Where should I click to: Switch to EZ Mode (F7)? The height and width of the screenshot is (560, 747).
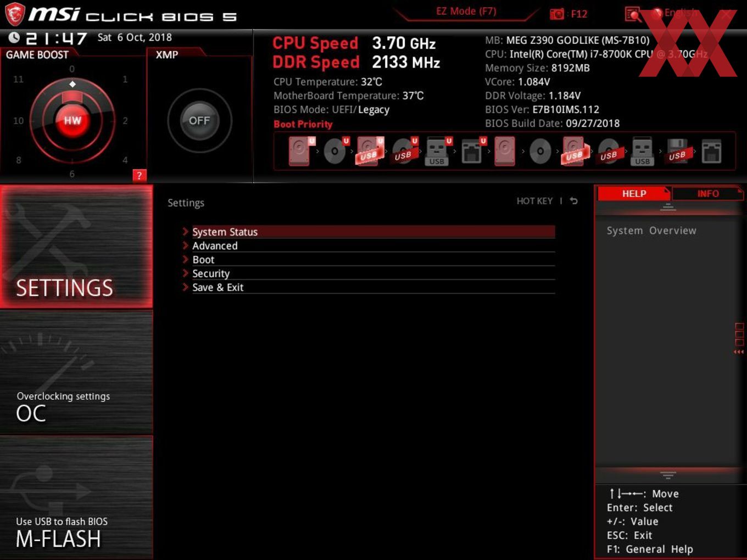coord(466,11)
